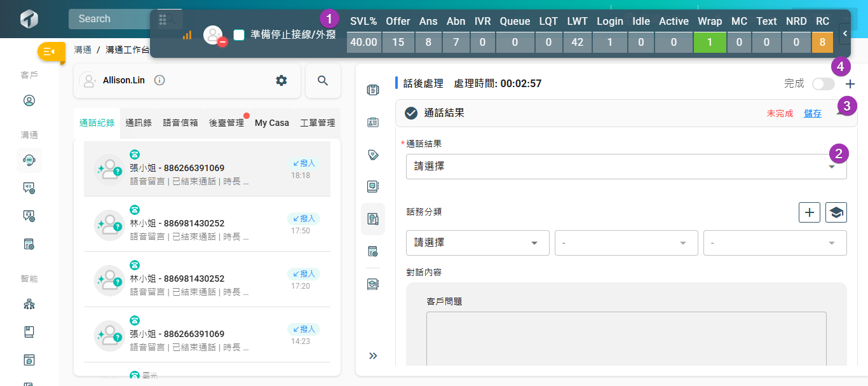Open the tag icon in the vertical toolbar

click(x=373, y=155)
